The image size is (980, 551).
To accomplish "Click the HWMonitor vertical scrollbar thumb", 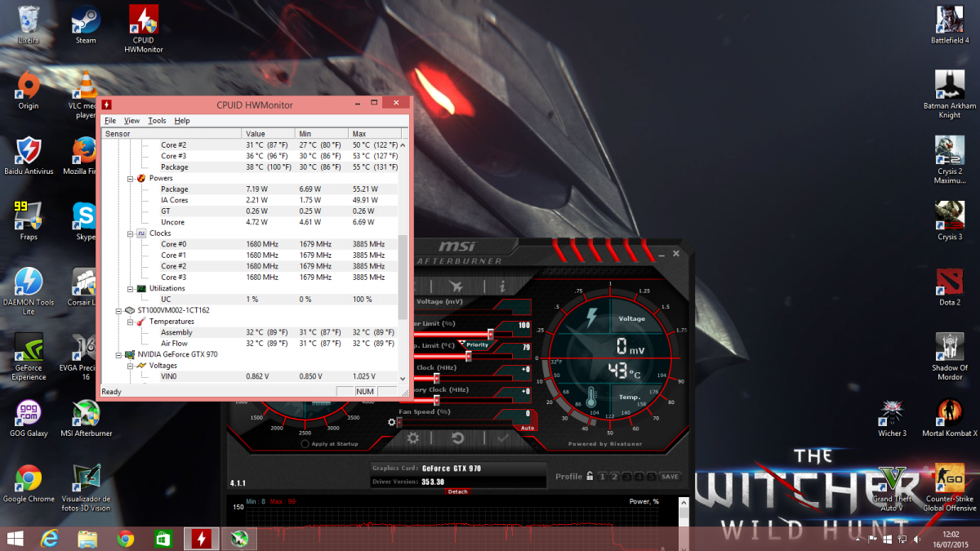I will pyautogui.click(x=402, y=278).
